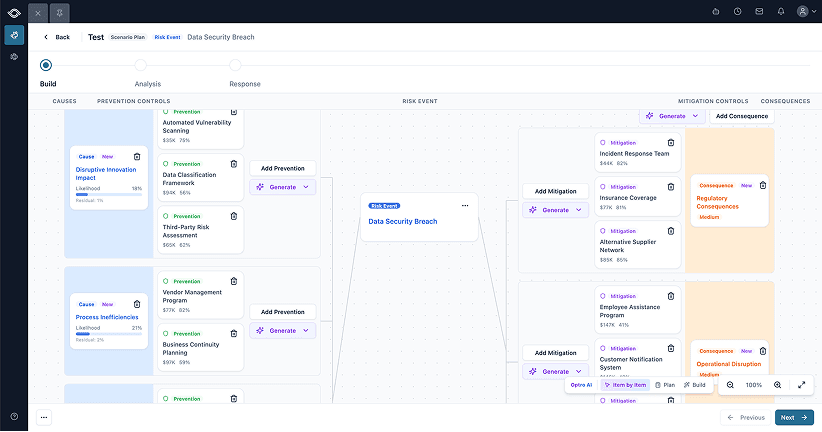Open Generate dropdown beside Process Inefficiencies
Viewport: 822px width, 432px height.
[x=283, y=331]
